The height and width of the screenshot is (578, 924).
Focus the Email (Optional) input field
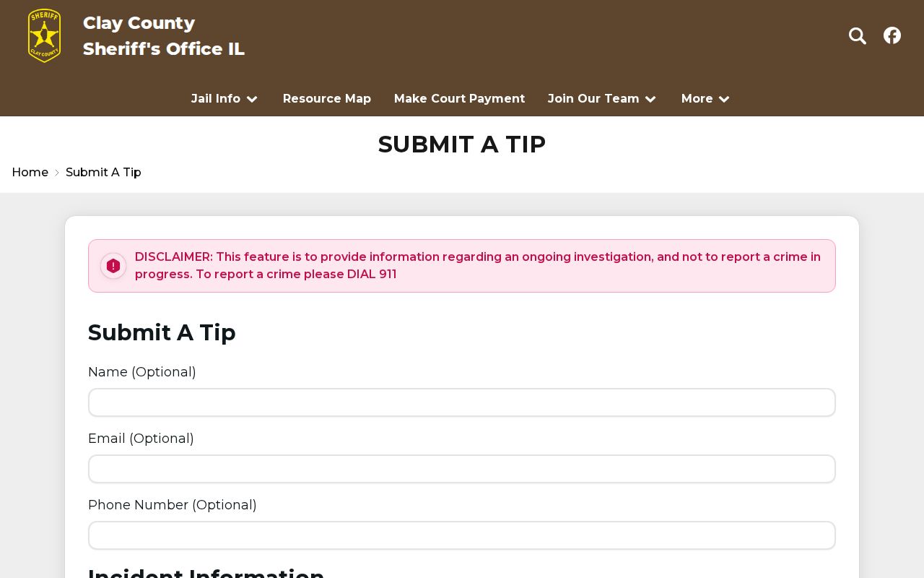tap(462, 469)
